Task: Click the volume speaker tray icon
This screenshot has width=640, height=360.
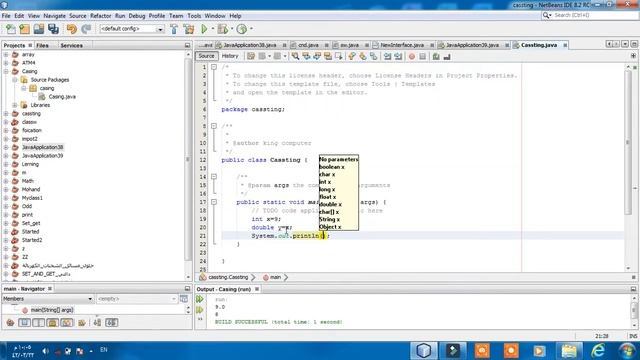Action: 45,351
